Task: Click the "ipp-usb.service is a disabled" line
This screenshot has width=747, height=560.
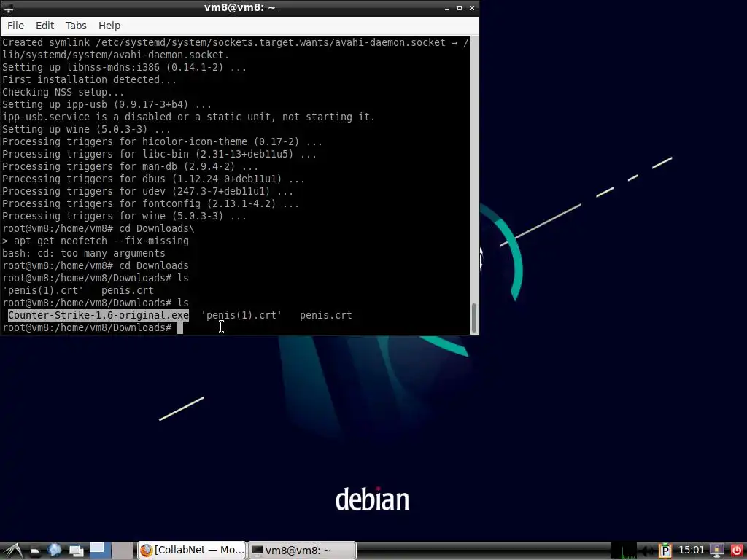Action: (x=189, y=117)
